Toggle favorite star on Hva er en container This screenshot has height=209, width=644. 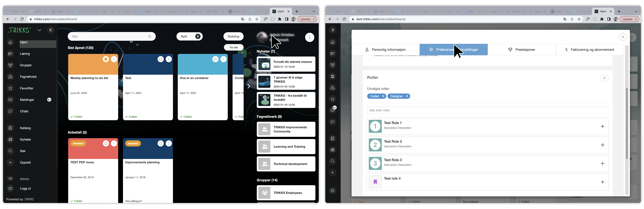[215, 59]
